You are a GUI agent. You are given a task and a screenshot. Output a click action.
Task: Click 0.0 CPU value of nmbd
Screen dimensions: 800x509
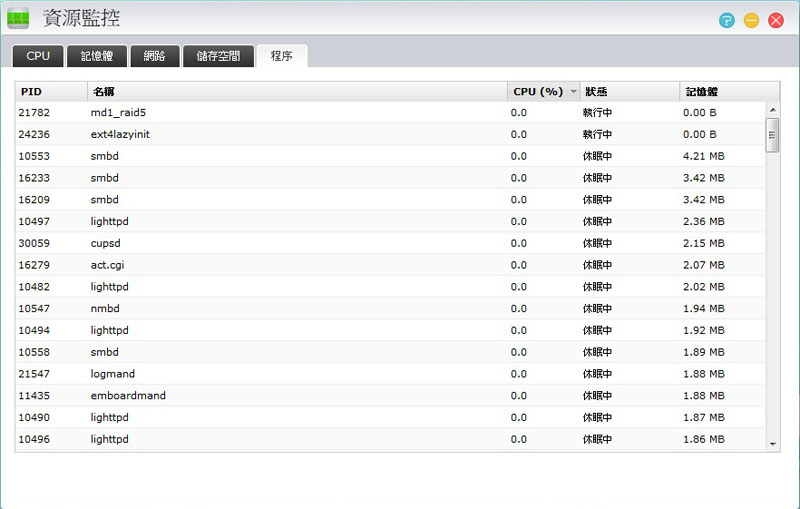pyautogui.click(x=518, y=309)
